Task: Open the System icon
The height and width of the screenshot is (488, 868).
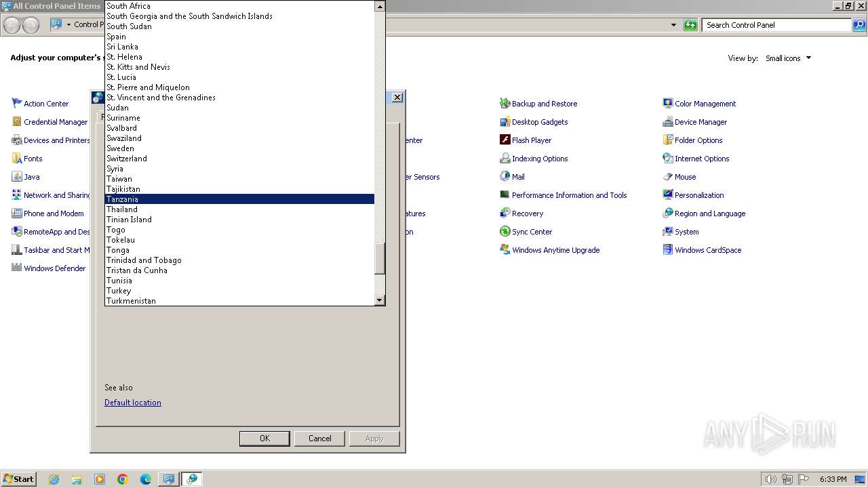Action: pos(668,231)
